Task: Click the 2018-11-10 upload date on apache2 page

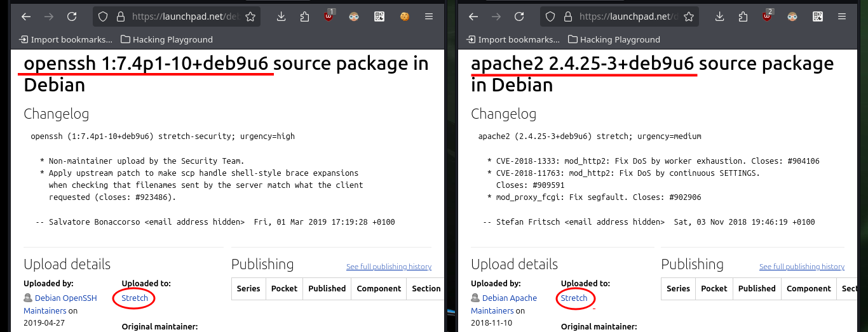Action: click(491, 323)
